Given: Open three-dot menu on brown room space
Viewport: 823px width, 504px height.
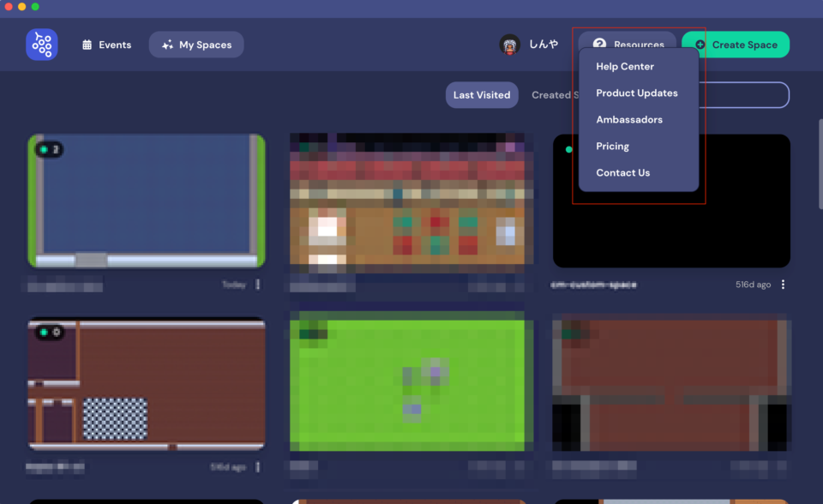Looking at the screenshot, I should pos(257,467).
